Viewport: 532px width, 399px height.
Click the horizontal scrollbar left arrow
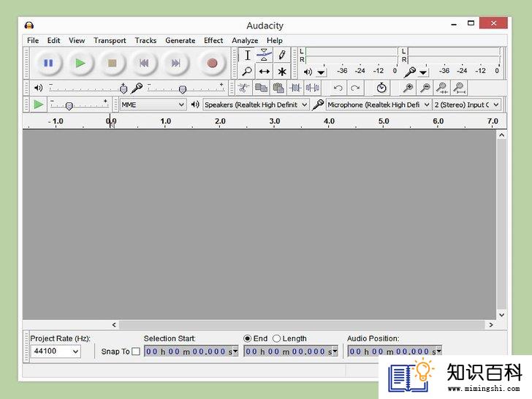coord(114,324)
